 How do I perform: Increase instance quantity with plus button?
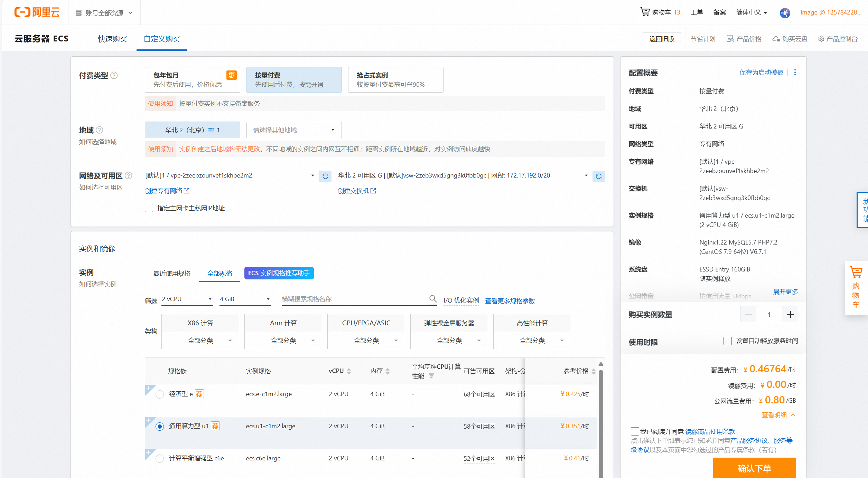tap(790, 314)
